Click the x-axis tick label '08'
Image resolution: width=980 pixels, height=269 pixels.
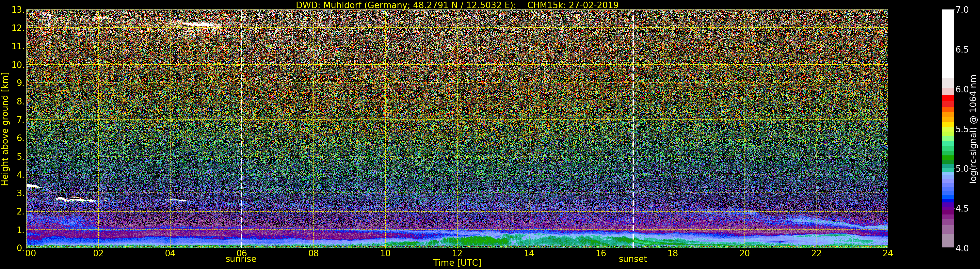[x=313, y=253]
